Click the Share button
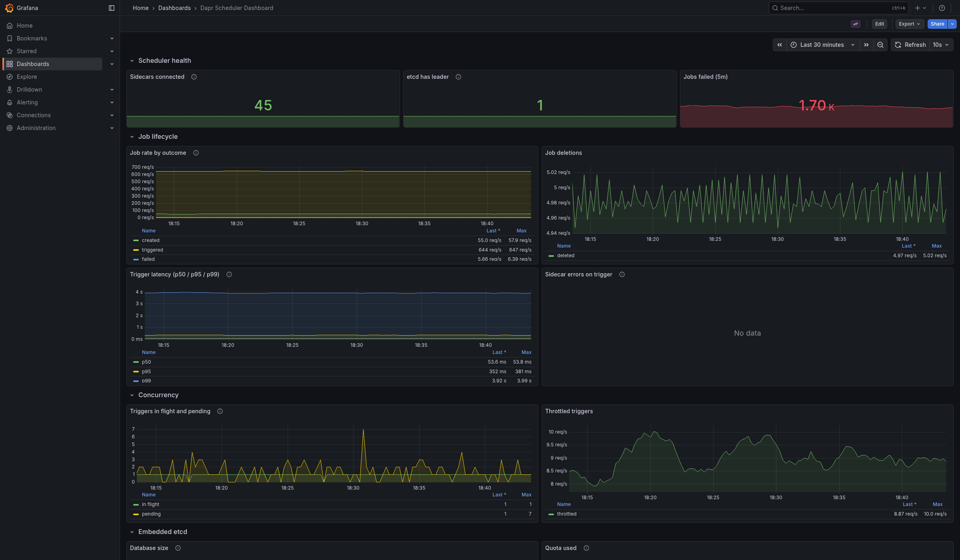960x560 pixels. [937, 24]
